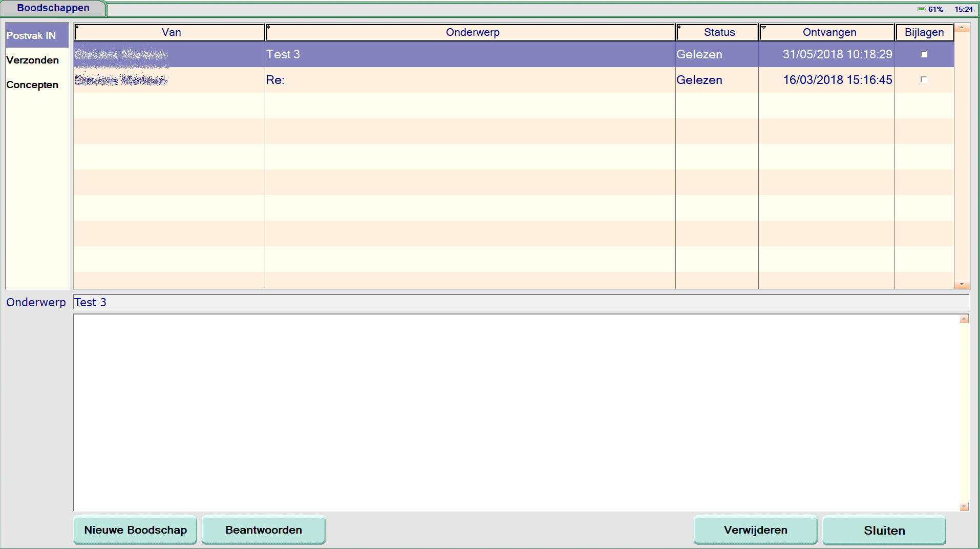Toggle the Bijlagen checkbox for Test 3
980x549 pixels.
(x=924, y=54)
